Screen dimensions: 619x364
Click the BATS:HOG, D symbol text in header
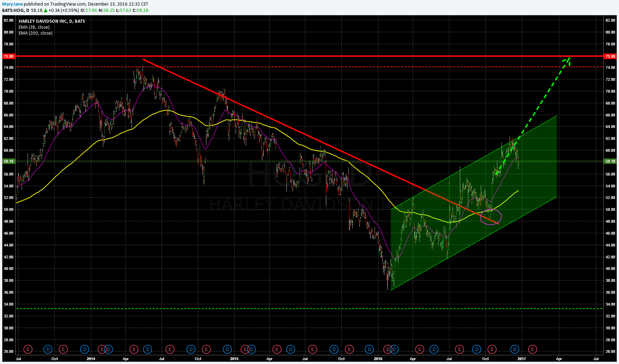16,10
